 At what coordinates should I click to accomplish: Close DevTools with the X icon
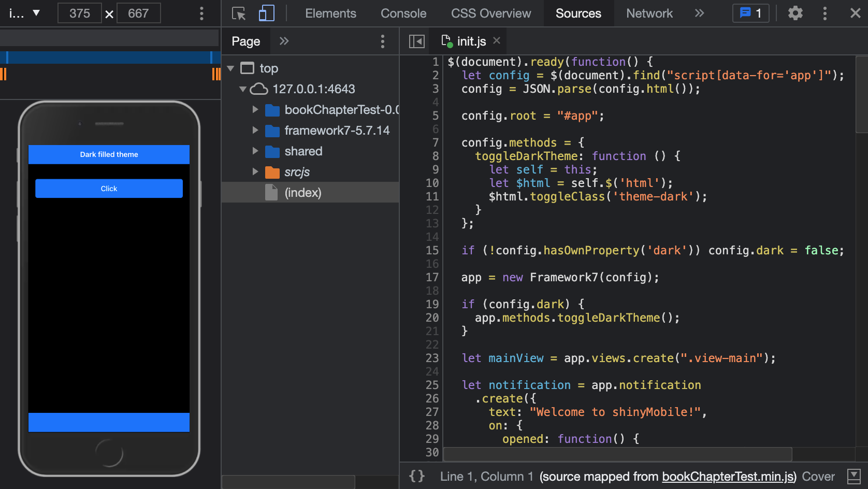click(x=855, y=13)
